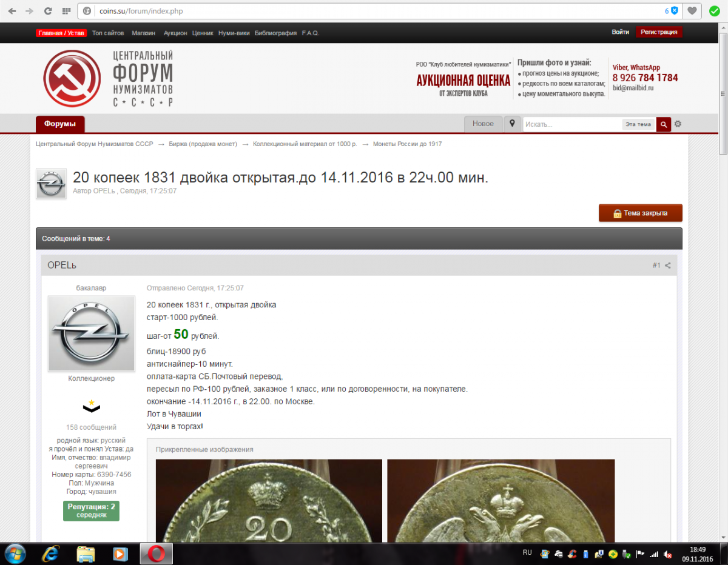Click the Action Center flag tray icon

640,554
